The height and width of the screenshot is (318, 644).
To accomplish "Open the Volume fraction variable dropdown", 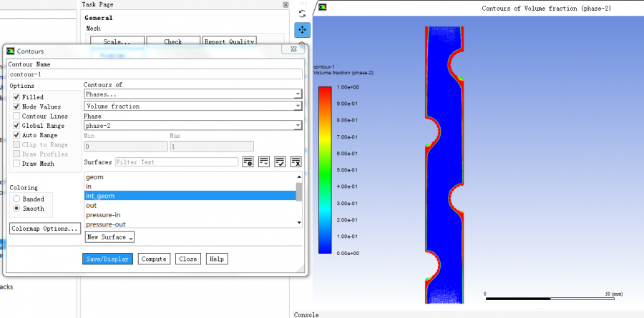I will pyautogui.click(x=192, y=106).
